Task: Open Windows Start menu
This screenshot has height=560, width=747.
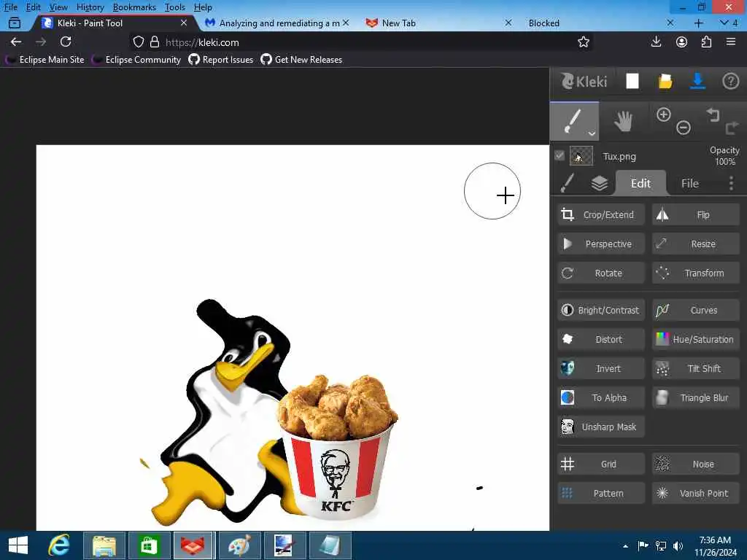Action: point(18,545)
